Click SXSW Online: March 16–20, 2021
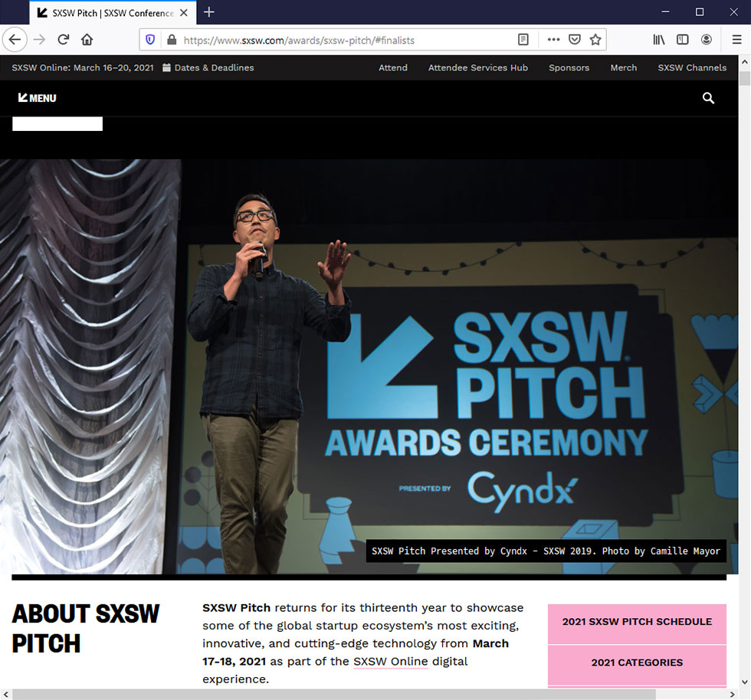Viewport: 751px width, 700px height. click(x=83, y=67)
